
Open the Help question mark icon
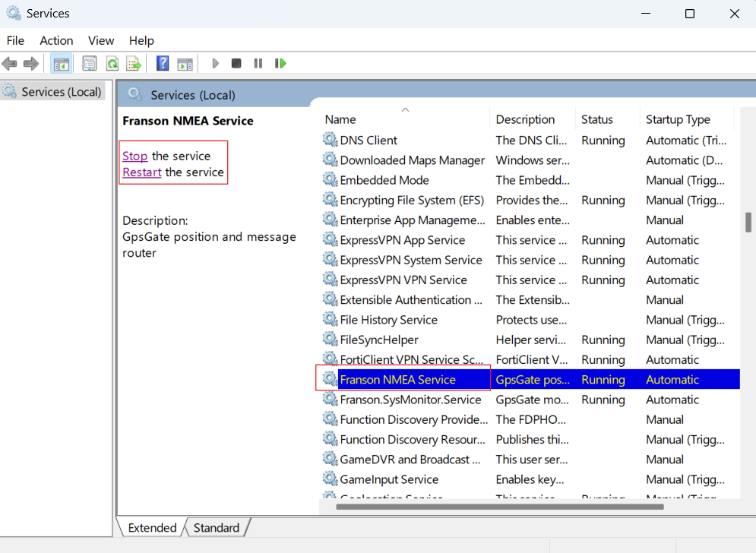(x=163, y=63)
